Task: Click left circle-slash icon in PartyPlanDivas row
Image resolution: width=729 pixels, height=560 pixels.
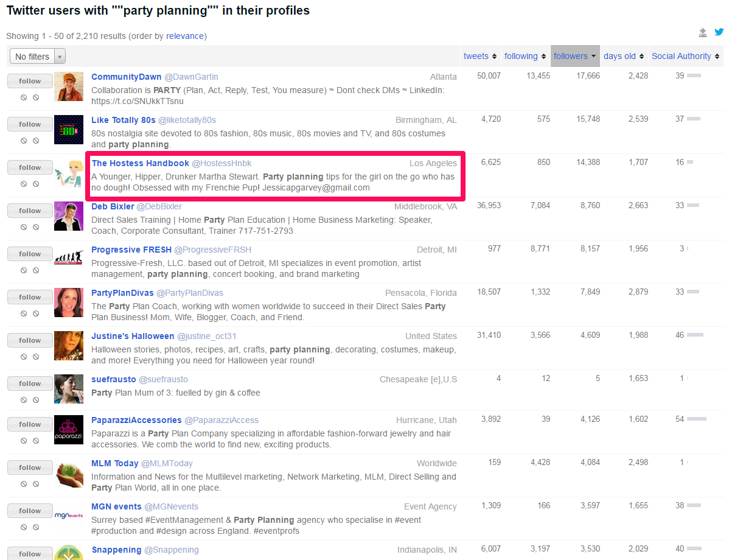Action: [x=24, y=313]
